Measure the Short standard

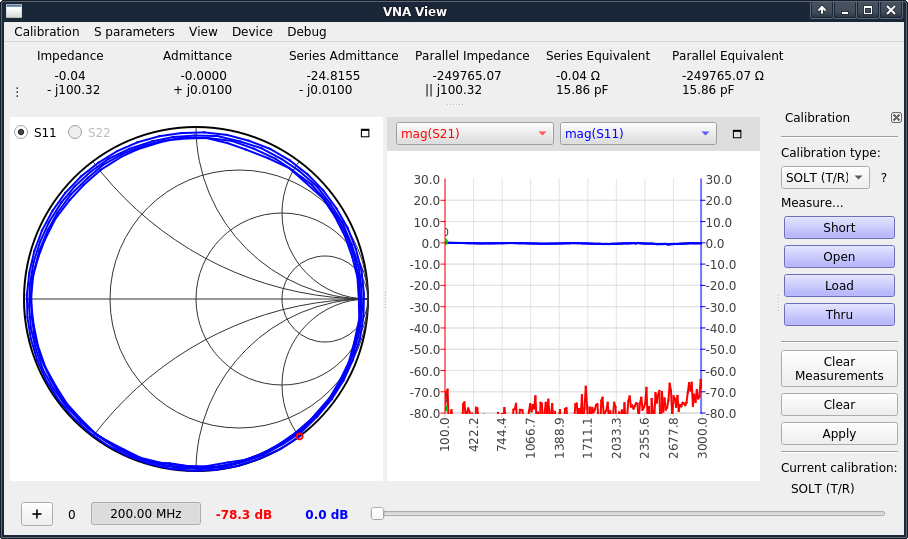tap(839, 228)
